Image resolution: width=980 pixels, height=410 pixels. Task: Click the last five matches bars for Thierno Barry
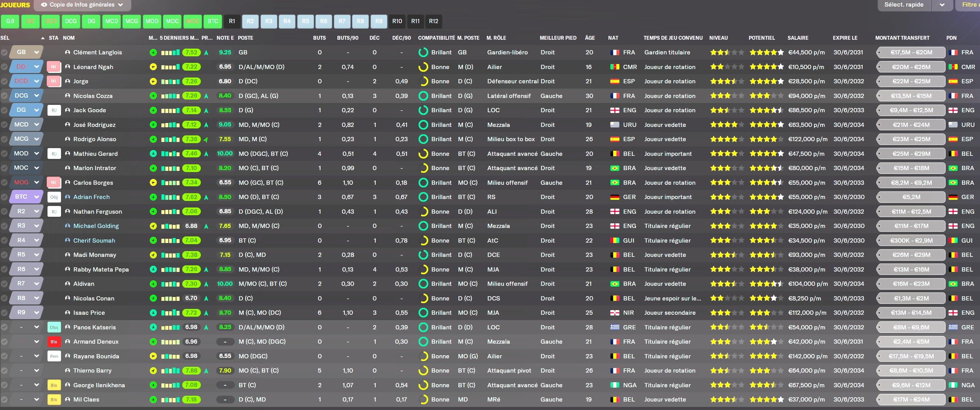click(x=170, y=371)
